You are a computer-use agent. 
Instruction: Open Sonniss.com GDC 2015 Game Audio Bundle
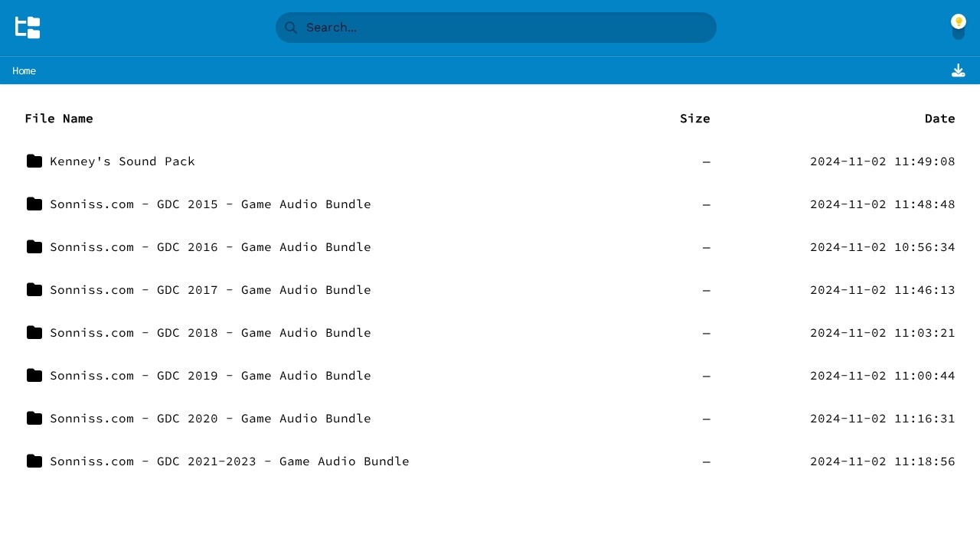click(x=211, y=204)
